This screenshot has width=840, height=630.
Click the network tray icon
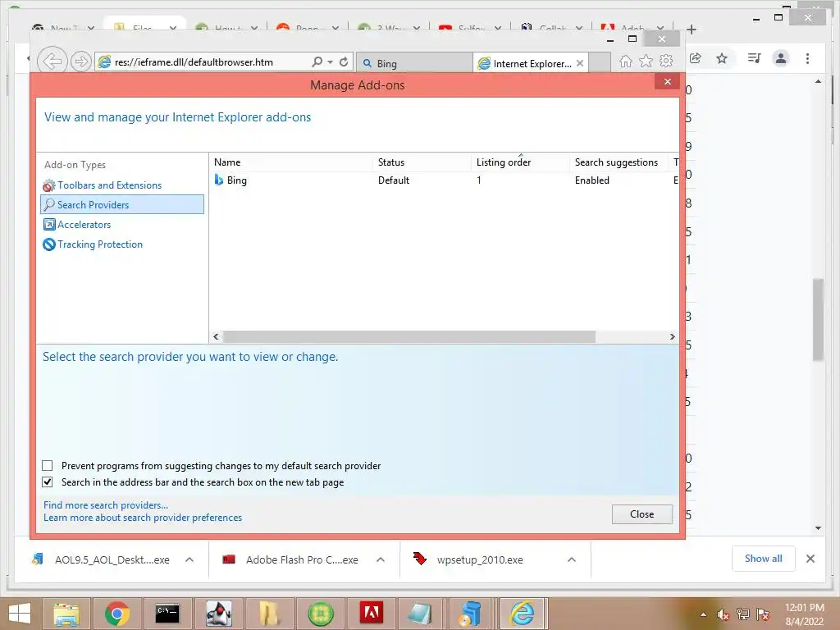point(742,614)
